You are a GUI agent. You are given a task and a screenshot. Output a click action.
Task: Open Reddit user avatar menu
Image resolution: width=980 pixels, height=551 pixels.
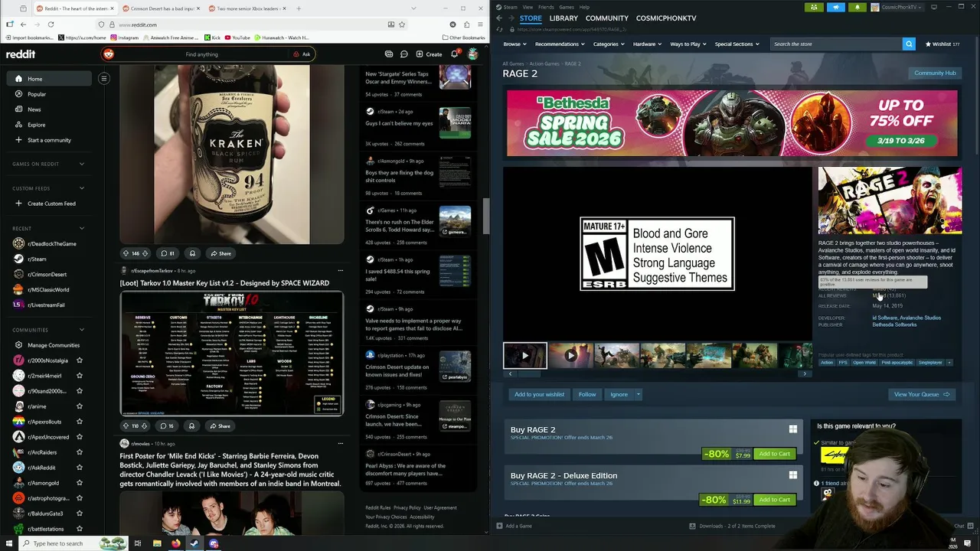(x=473, y=54)
